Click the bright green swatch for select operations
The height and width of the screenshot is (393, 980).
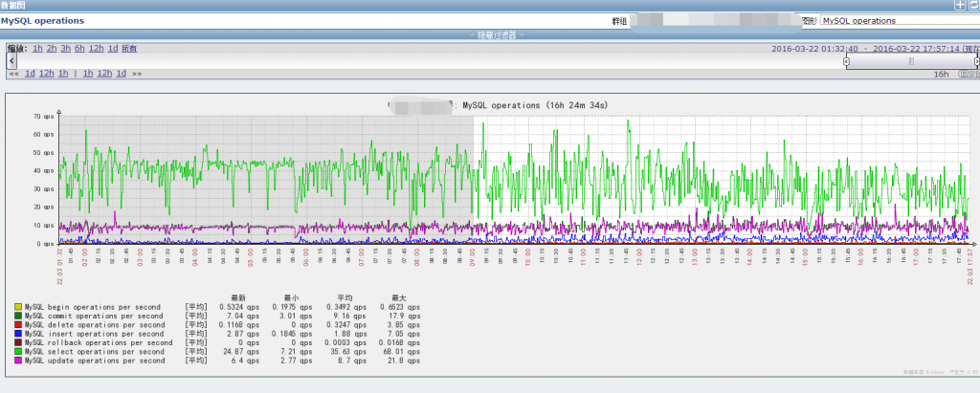[17, 352]
